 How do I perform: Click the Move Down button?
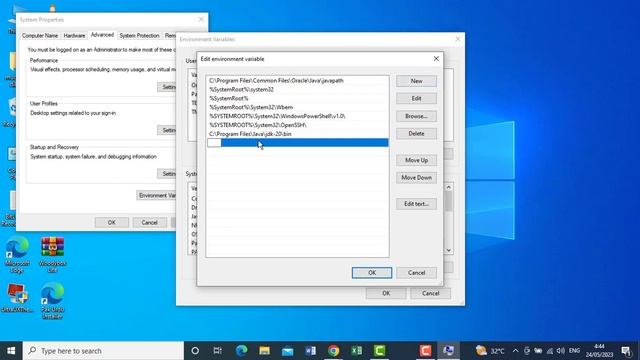[x=416, y=178]
